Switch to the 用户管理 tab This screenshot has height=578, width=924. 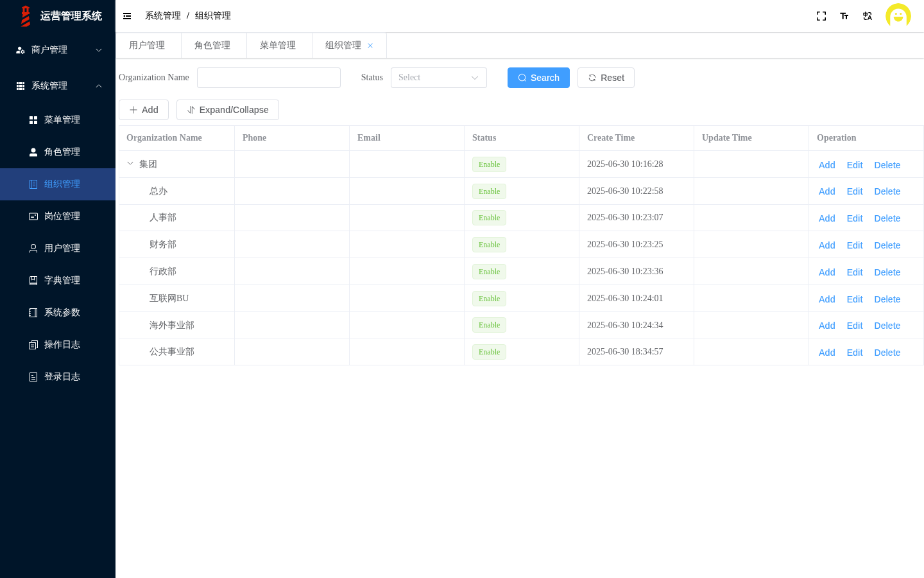147,46
